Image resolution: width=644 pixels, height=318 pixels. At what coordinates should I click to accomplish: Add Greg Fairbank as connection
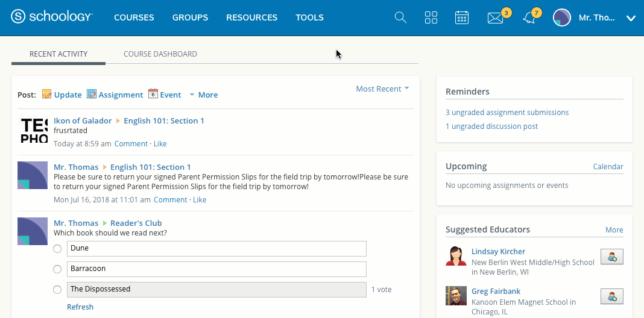tap(612, 296)
